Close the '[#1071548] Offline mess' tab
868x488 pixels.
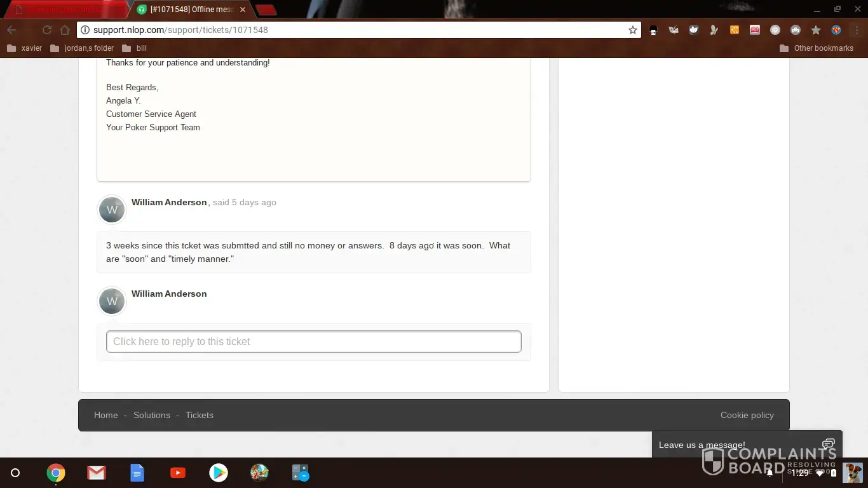click(x=242, y=10)
